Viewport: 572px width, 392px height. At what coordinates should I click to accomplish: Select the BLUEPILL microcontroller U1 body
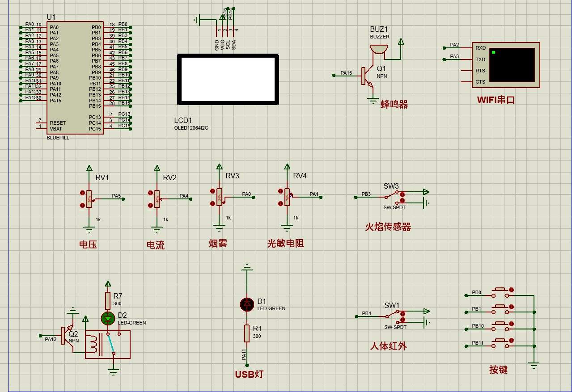tap(75, 77)
